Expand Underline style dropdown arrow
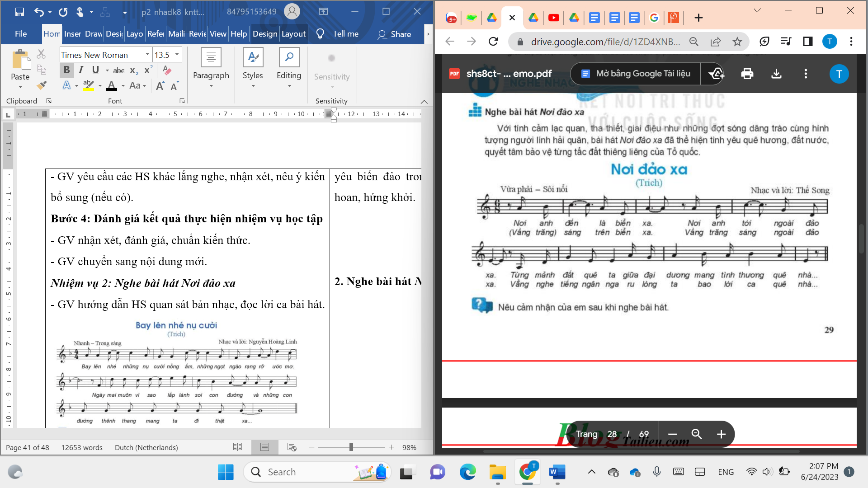Screen dimensions: 868x488 107,70
